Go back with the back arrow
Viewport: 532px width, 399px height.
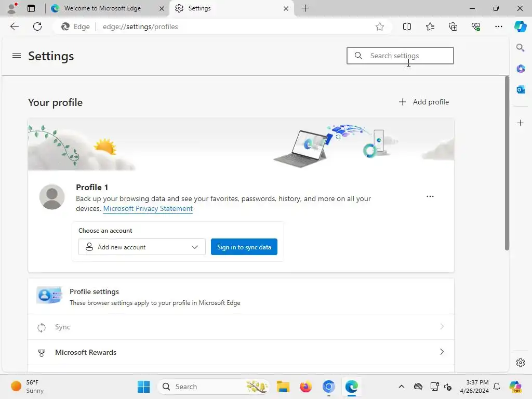(x=14, y=26)
